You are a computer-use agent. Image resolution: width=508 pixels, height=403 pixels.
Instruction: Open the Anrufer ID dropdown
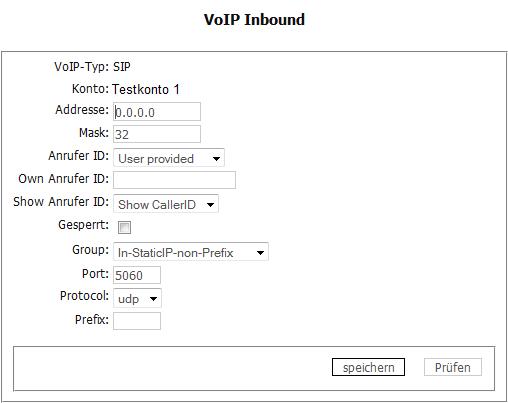pos(169,158)
